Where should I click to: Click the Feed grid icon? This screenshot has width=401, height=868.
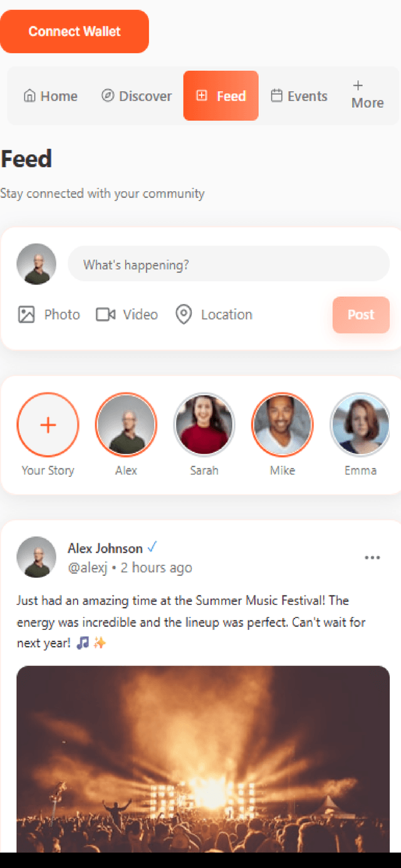click(201, 95)
